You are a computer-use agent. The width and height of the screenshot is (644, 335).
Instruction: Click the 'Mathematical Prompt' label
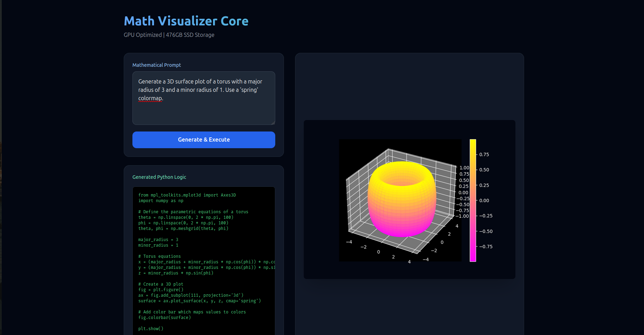[156, 65]
